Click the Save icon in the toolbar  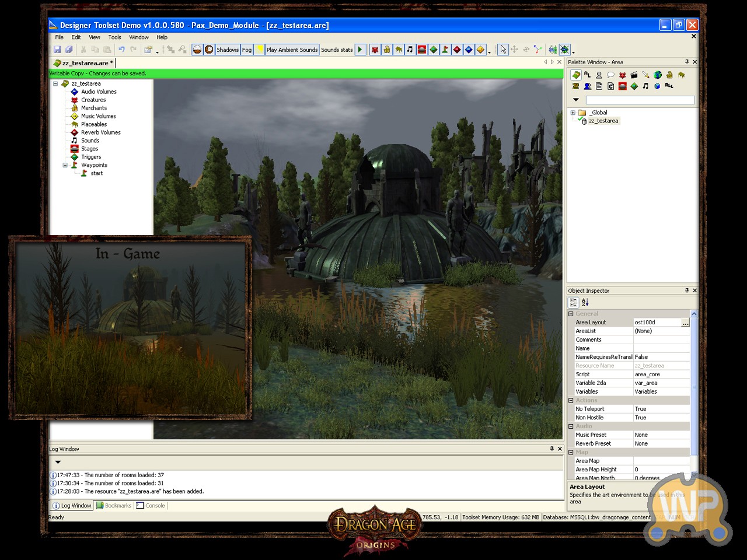[57, 50]
